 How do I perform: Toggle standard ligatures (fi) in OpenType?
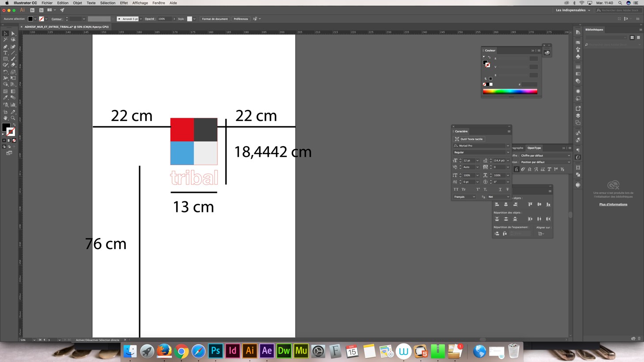click(516, 169)
